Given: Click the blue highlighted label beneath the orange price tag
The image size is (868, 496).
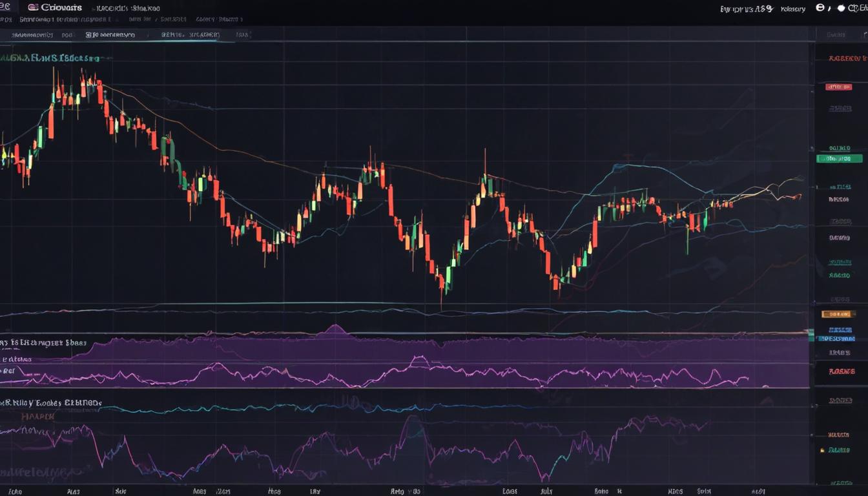Looking at the screenshot, I should tap(838, 338).
